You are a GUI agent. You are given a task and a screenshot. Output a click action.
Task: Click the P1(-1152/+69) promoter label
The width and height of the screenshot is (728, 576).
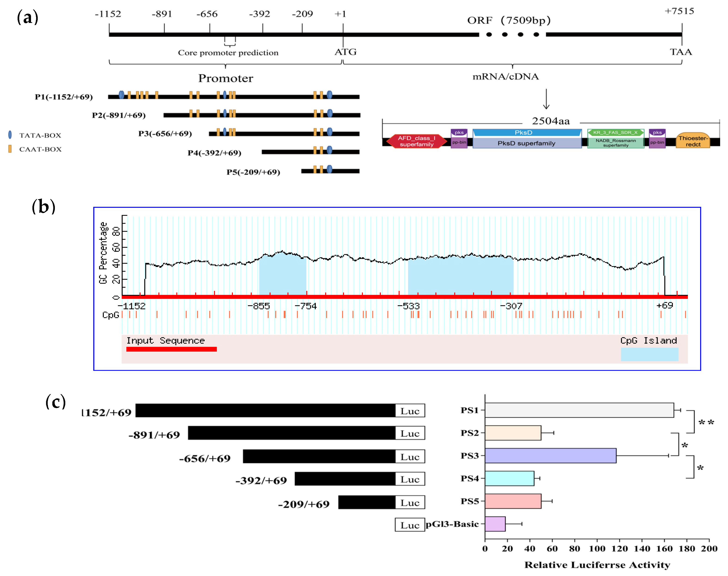64,97
